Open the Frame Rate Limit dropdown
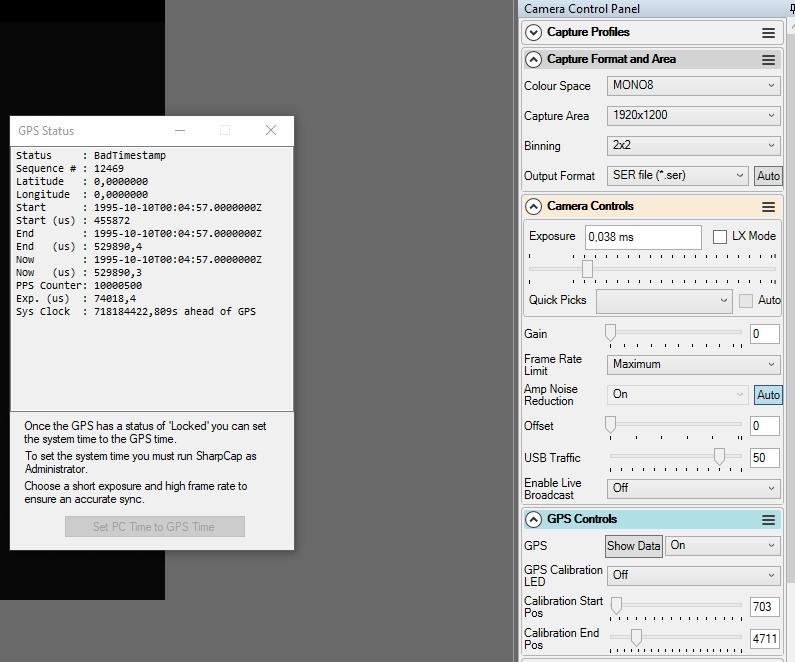This screenshot has height=662, width=795. [x=693, y=364]
